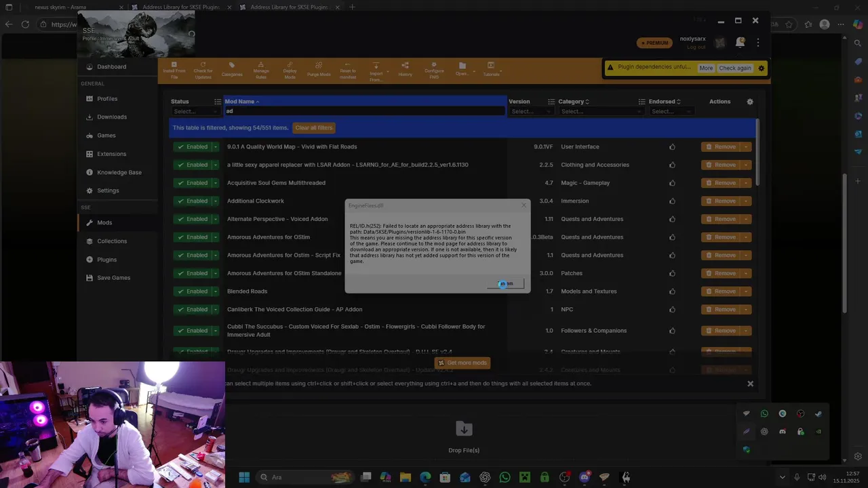The width and height of the screenshot is (868, 488).
Task: Click the gear icon in the plugin dependencies notification
Action: (x=761, y=68)
